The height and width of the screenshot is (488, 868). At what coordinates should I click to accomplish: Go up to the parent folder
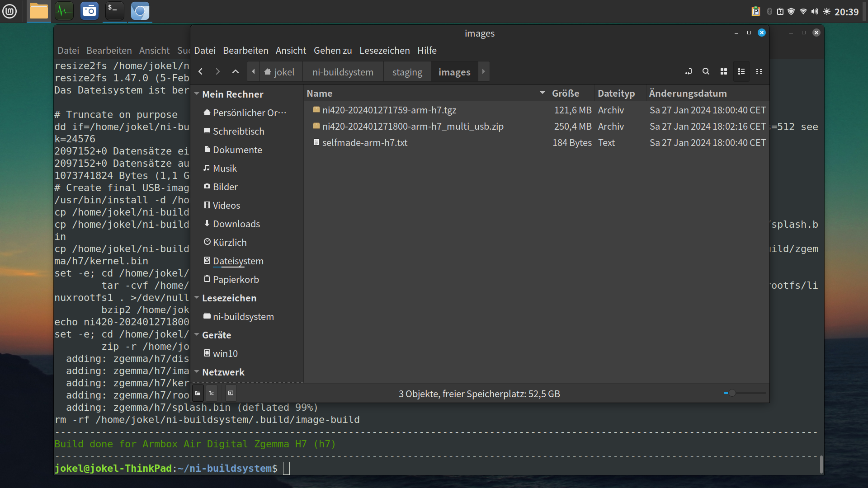coord(236,72)
